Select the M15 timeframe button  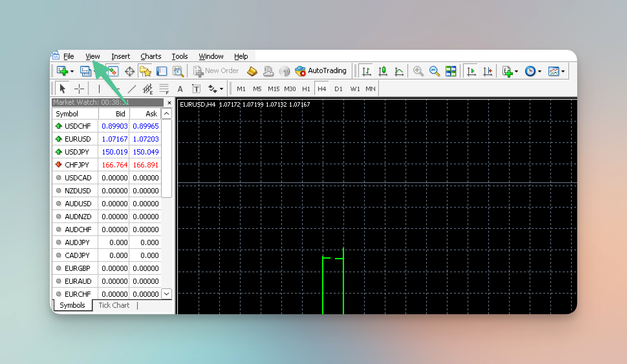[x=273, y=89]
